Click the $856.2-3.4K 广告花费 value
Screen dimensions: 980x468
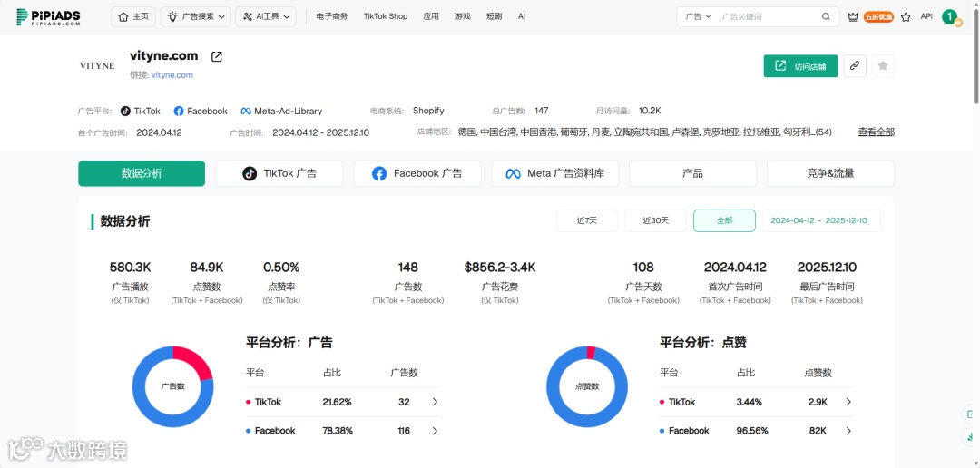click(x=500, y=268)
